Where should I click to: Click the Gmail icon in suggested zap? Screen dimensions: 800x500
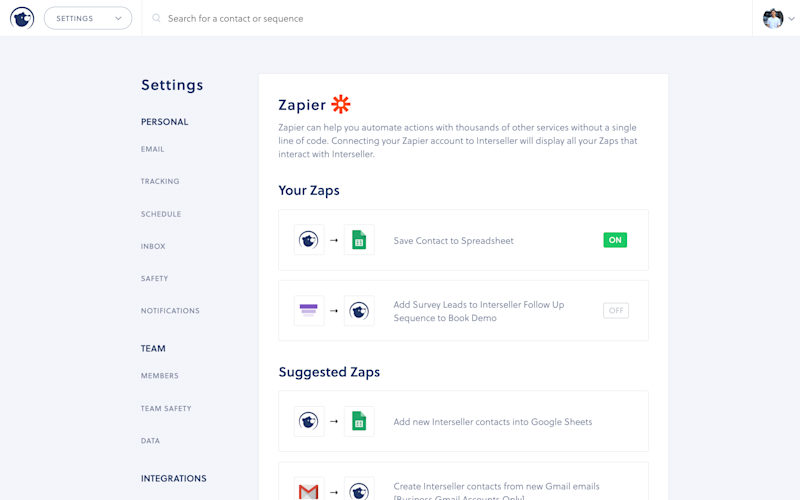[x=309, y=491]
